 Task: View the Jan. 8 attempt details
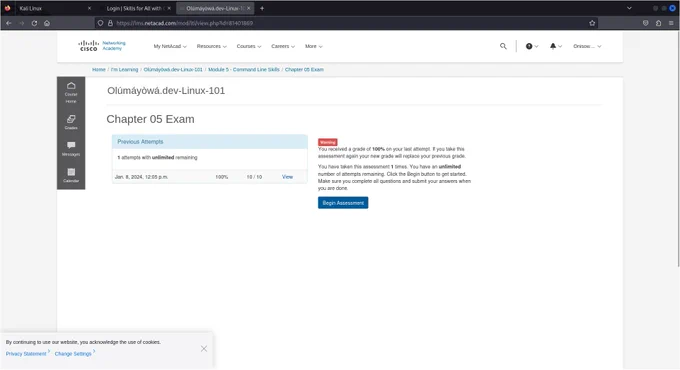(287, 177)
